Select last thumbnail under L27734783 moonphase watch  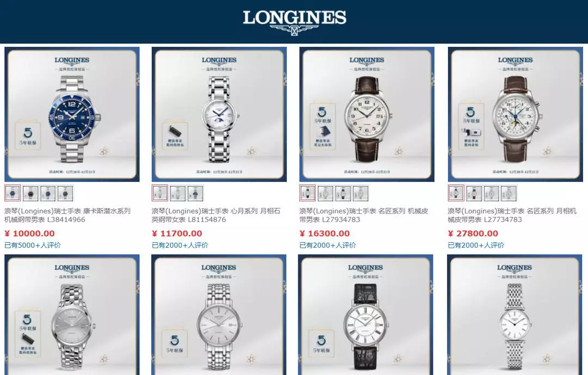[x=509, y=193]
